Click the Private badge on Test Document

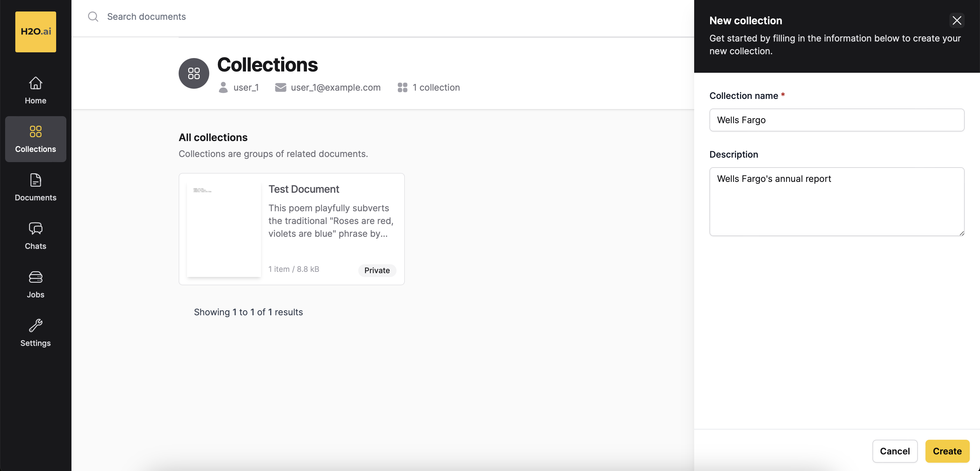377,270
